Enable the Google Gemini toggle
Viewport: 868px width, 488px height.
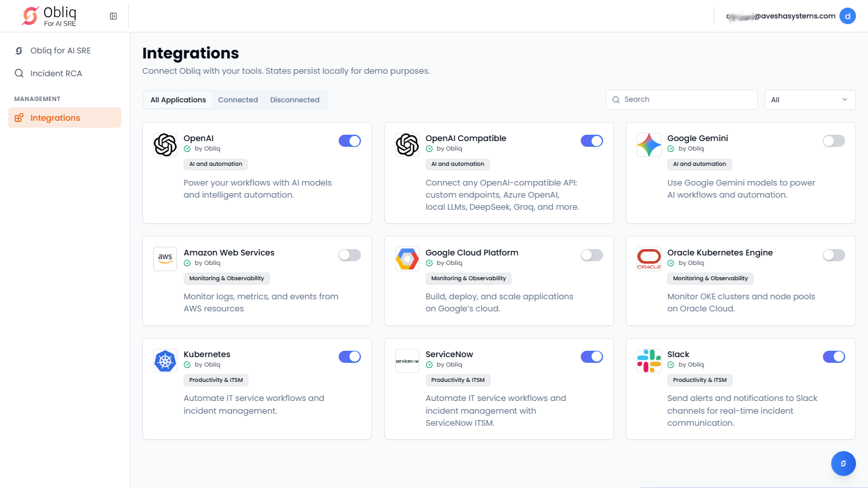833,141
